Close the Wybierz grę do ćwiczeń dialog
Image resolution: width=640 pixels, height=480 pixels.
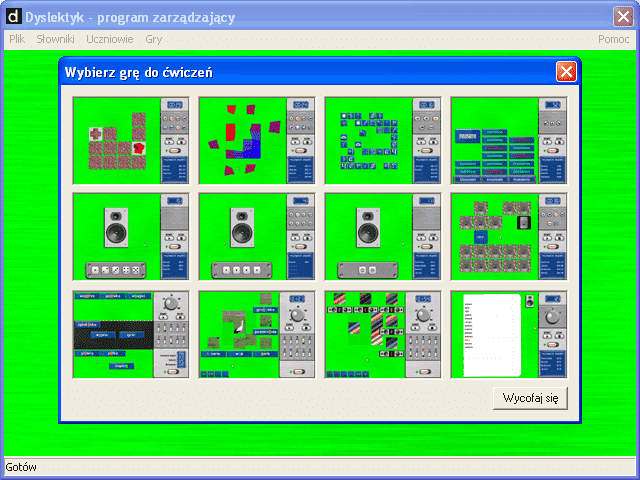pyautogui.click(x=566, y=72)
